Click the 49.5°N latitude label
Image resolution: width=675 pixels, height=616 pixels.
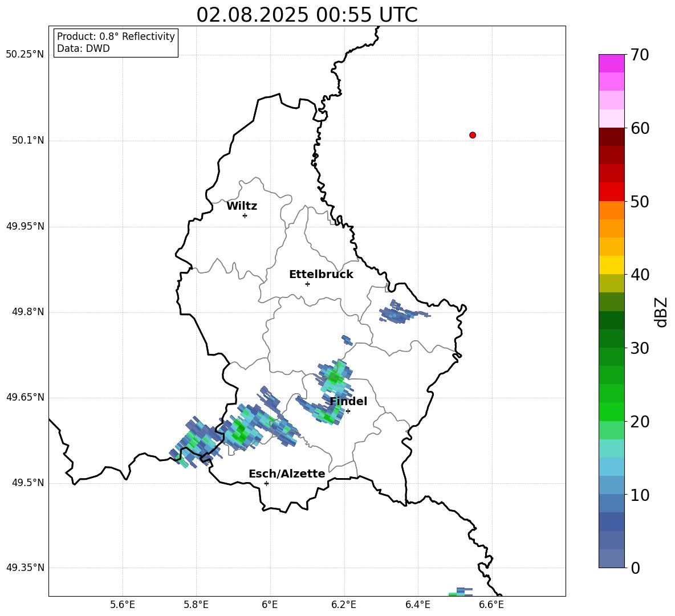28,483
